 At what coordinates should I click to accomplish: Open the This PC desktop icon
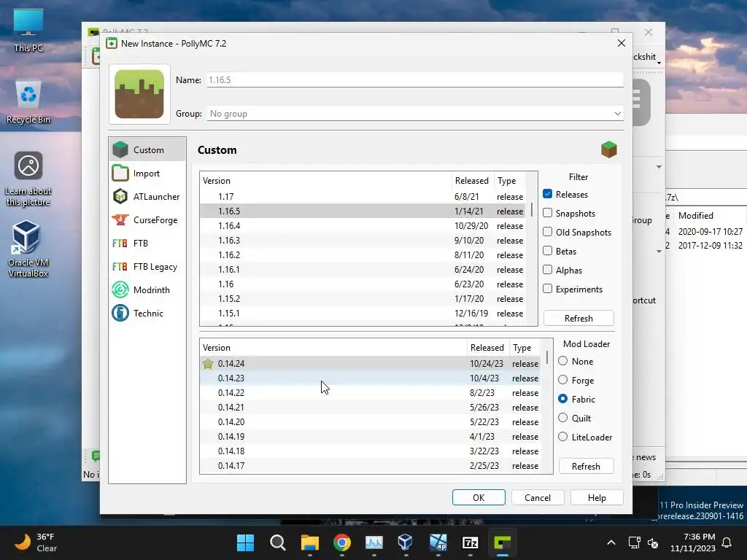28,30
